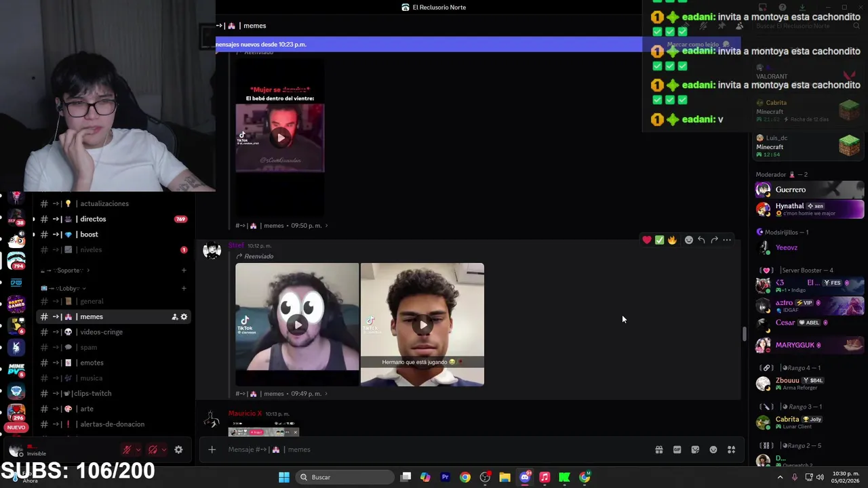Screen dimensions: 868x488
Task: Open server icon with 794 badge
Action: point(16,260)
